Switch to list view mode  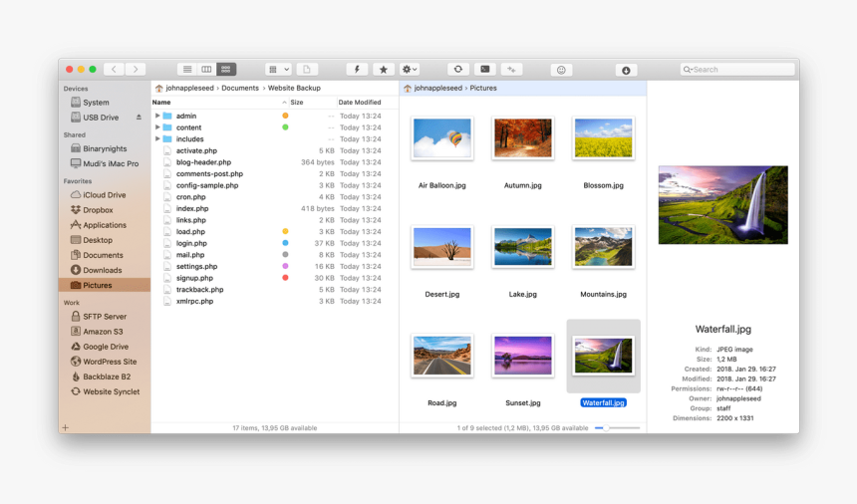coord(186,70)
